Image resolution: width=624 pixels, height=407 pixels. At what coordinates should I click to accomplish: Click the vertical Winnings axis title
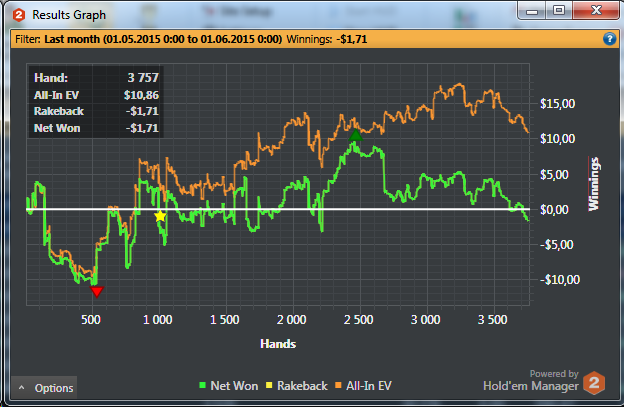point(594,184)
